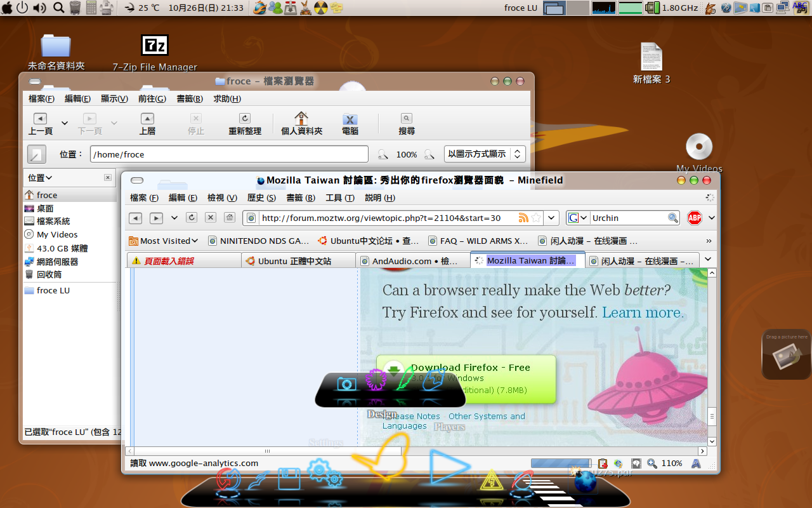This screenshot has width=812, height=508.
Task: Click the Learn more link
Action: coord(643,312)
